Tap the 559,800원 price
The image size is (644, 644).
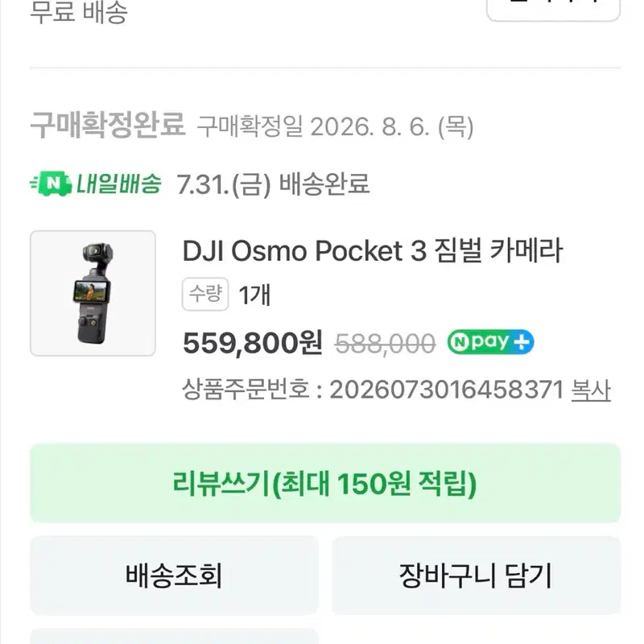[x=253, y=343]
